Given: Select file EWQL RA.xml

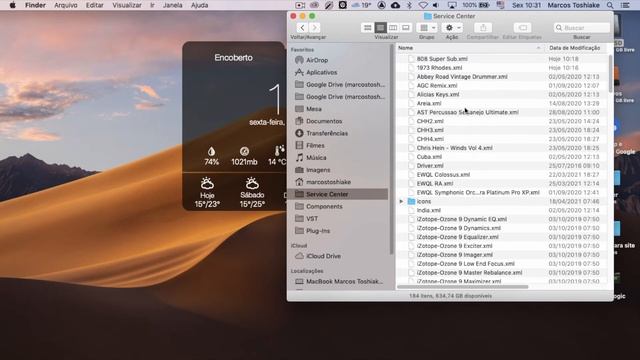Looking at the screenshot, I should 435,184.
